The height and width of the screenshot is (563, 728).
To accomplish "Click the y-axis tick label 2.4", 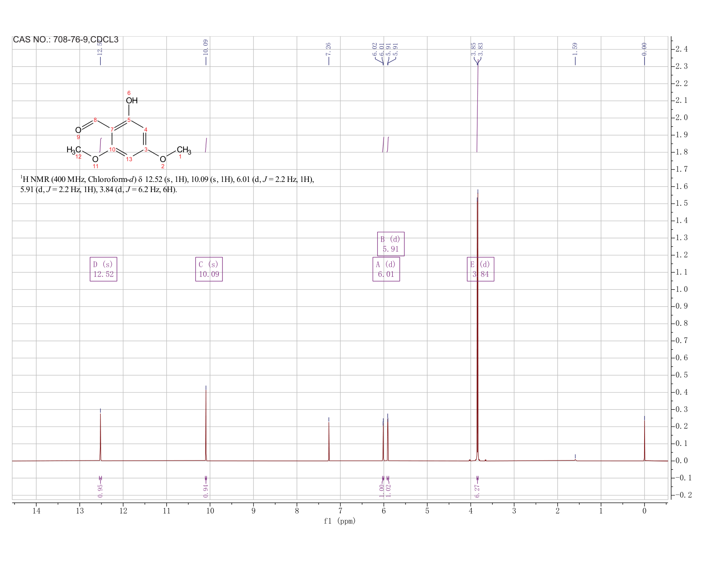I will (681, 49).
